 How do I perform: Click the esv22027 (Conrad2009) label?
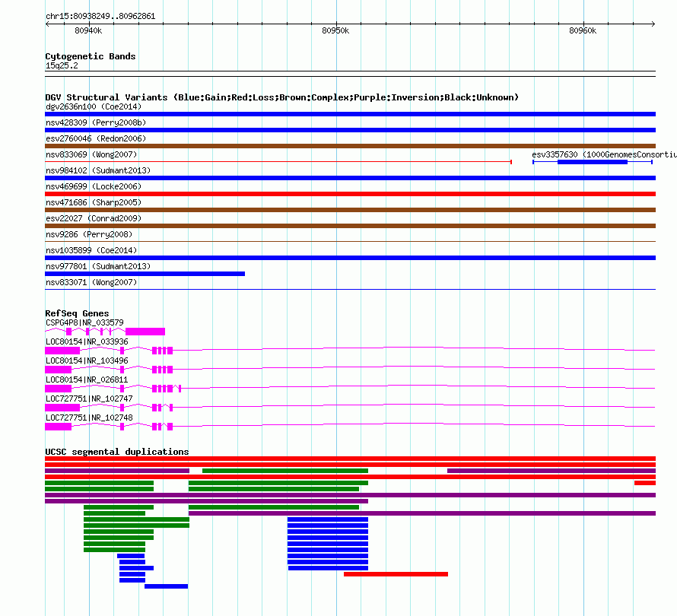pyautogui.click(x=94, y=218)
